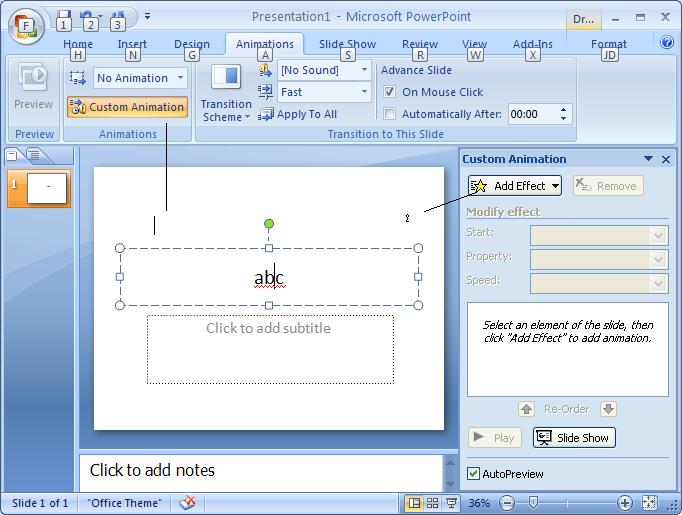Start slide show from status bar icon
The width and height of the screenshot is (682, 515).
(451, 503)
